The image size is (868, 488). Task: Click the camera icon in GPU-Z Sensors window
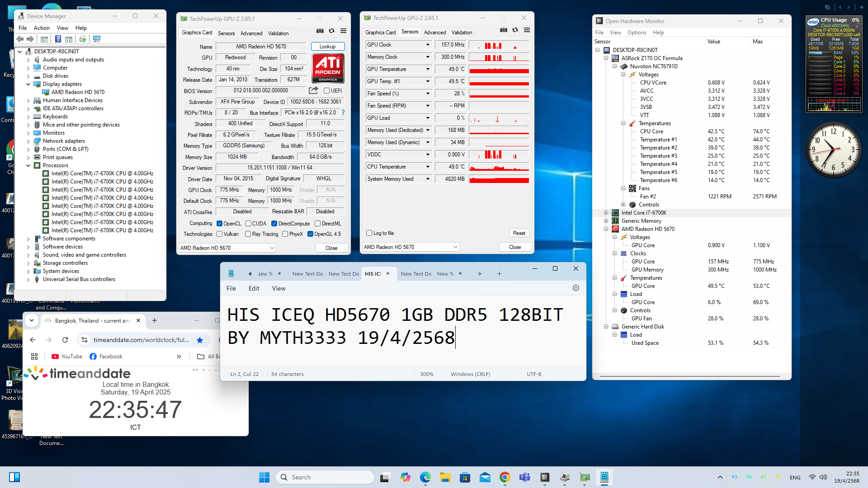click(504, 30)
